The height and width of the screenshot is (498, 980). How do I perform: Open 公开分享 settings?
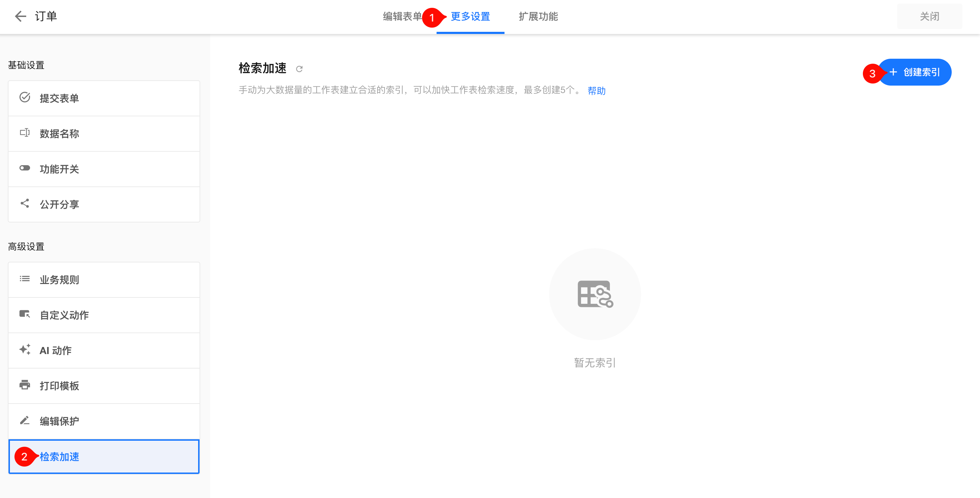[x=104, y=204]
